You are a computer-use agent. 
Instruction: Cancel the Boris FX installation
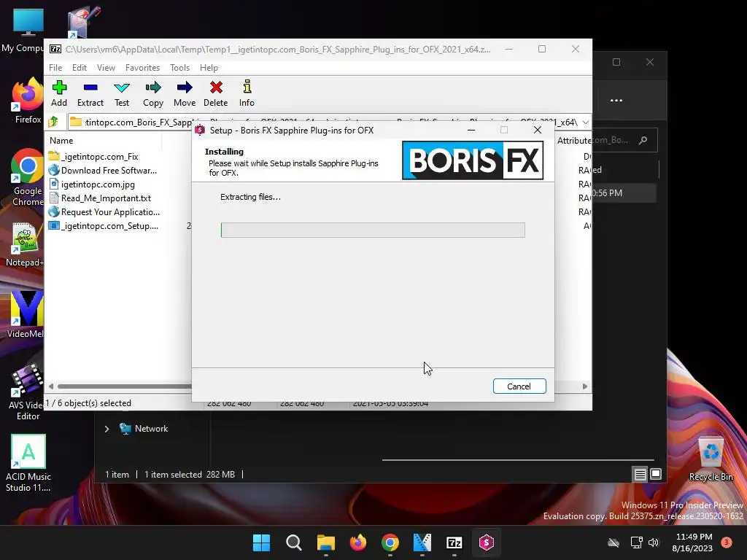(519, 386)
